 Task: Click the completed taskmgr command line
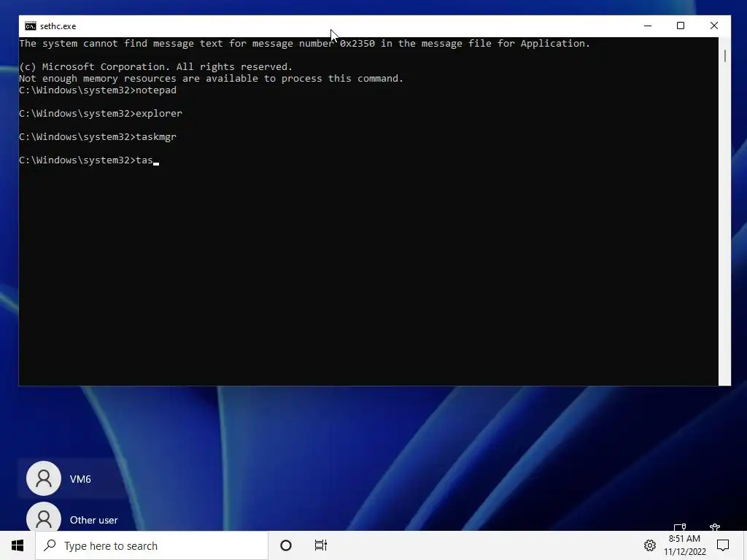pos(98,136)
